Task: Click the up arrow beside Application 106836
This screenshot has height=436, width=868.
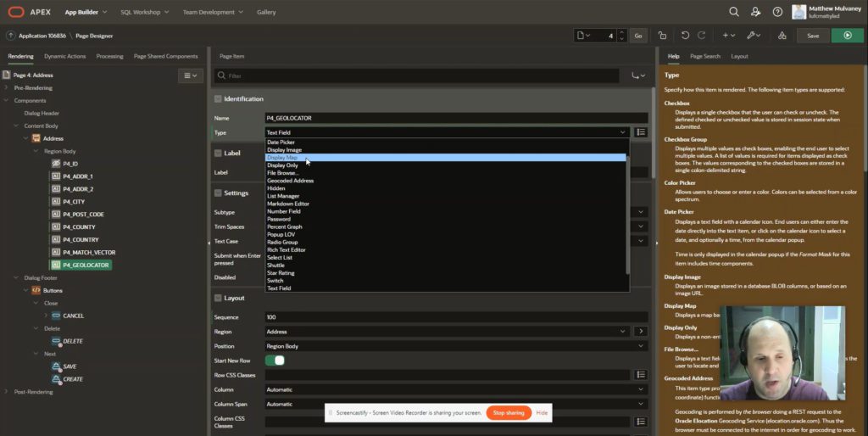Action: 10,36
